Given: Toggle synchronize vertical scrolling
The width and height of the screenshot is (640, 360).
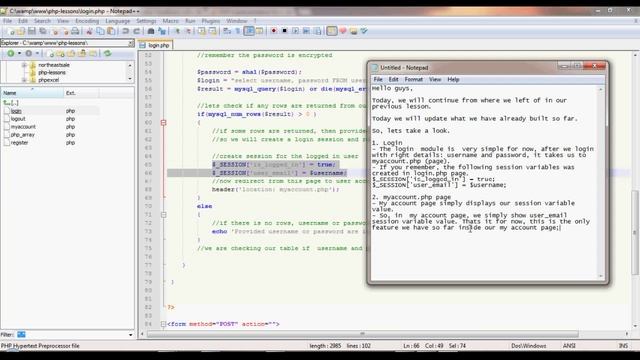Looking at the screenshot, I should click(x=202, y=31).
